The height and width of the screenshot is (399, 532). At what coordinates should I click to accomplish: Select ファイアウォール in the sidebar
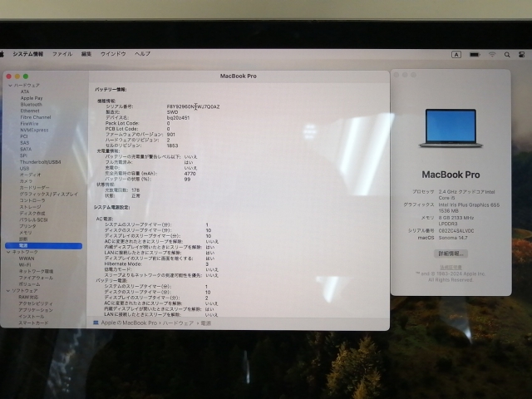36,278
